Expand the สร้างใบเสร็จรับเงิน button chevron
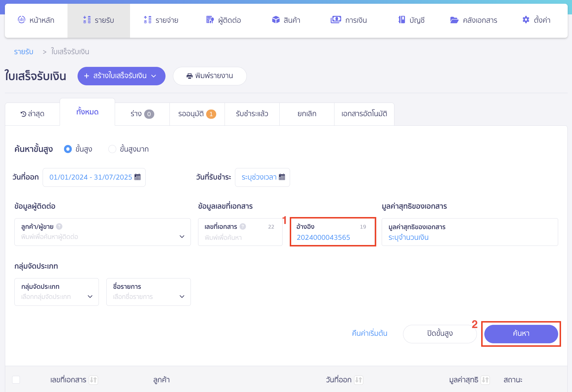Screen dimensions: 572x392 [154, 76]
